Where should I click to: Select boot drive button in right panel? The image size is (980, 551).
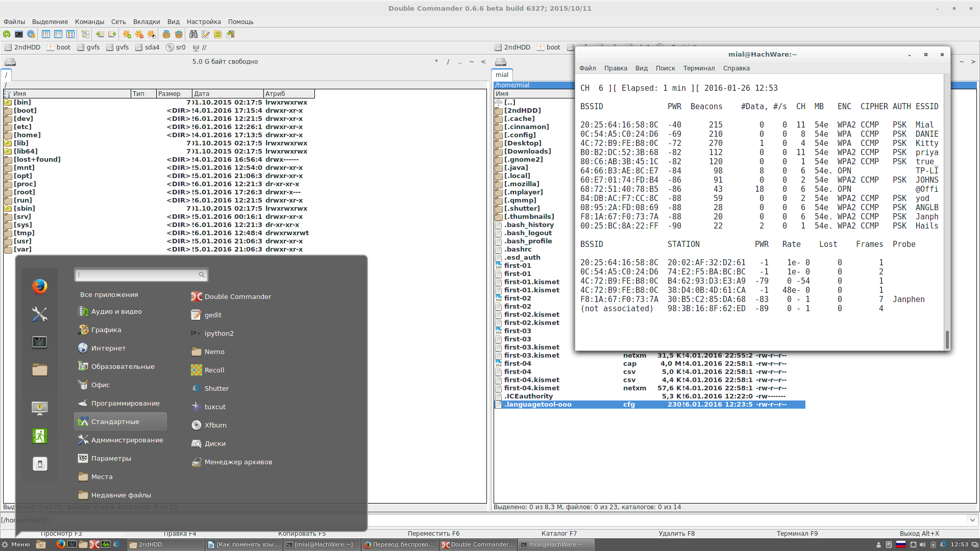(x=549, y=47)
